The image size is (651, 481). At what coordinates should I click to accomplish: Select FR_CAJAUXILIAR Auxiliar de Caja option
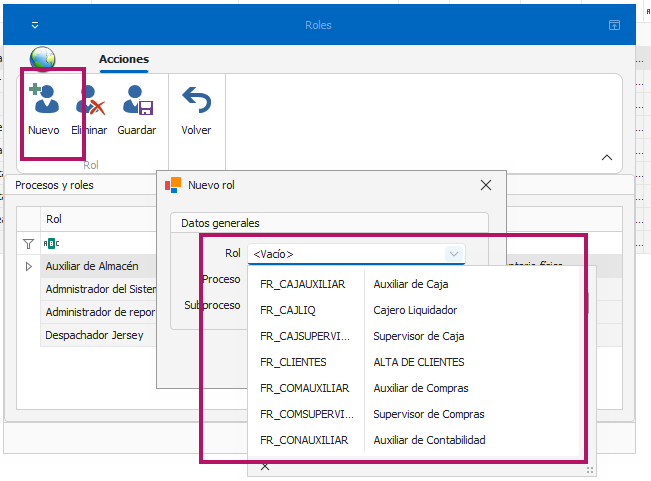click(x=358, y=284)
